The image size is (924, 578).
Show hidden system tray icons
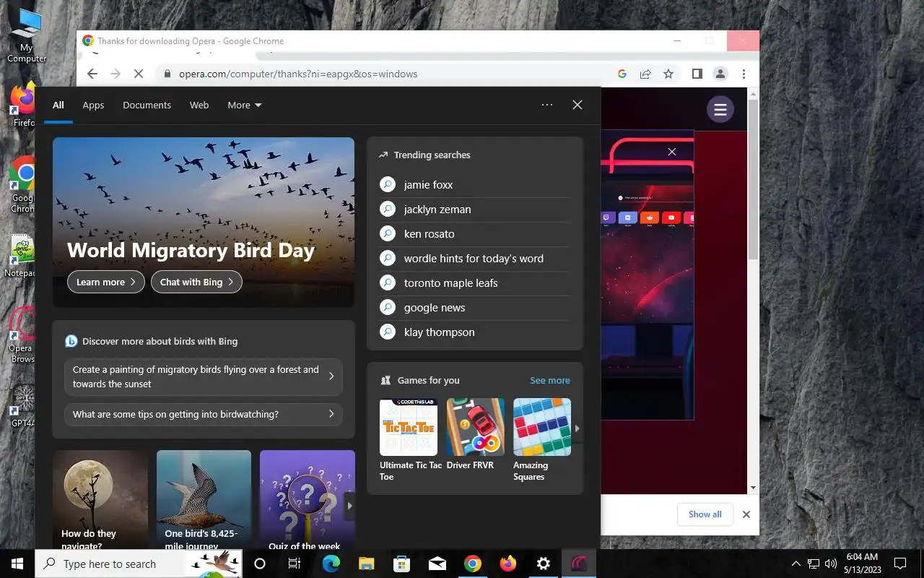796,564
